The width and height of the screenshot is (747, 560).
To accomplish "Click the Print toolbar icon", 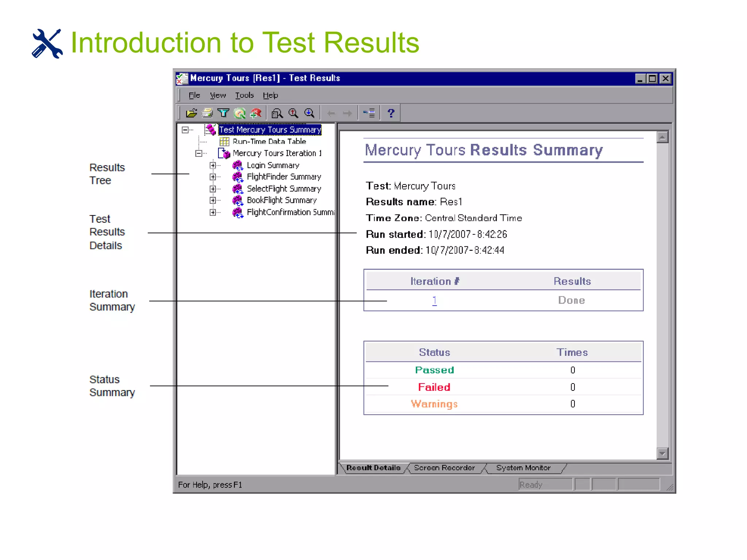I will click(208, 113).
